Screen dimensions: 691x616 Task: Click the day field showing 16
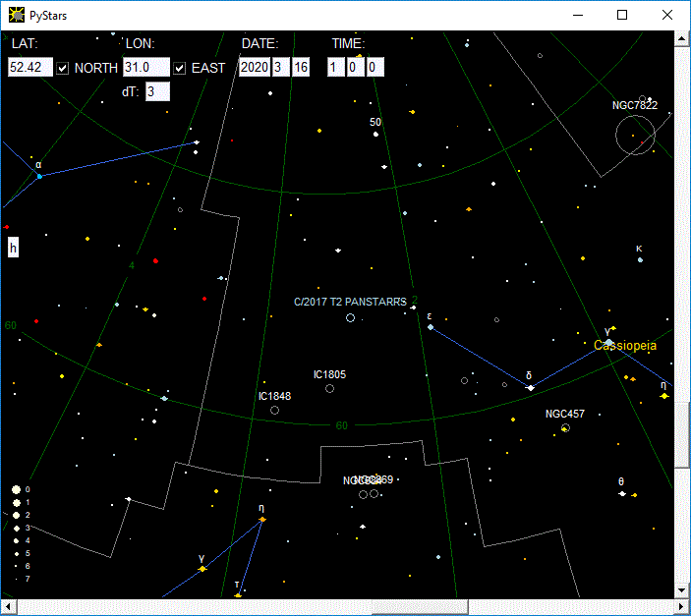(x=301, y=68)
